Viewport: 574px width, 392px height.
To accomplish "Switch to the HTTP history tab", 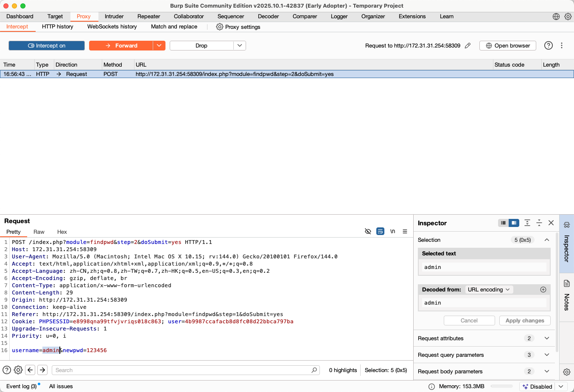I will [57, 27].
